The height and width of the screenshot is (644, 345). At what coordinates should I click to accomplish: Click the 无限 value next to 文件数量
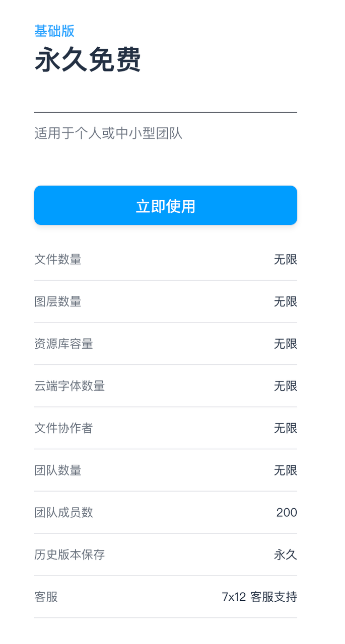point(286,260)
